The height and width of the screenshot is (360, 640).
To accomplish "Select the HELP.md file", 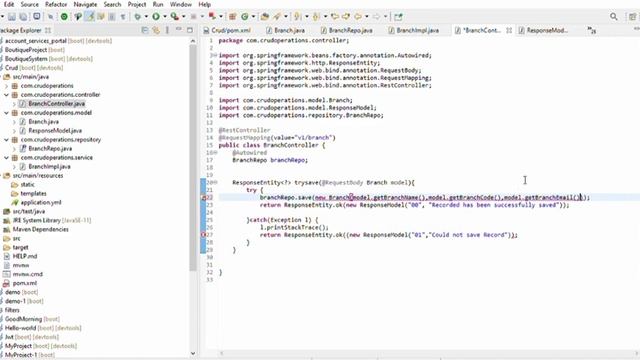I will (x=25, y=256).
